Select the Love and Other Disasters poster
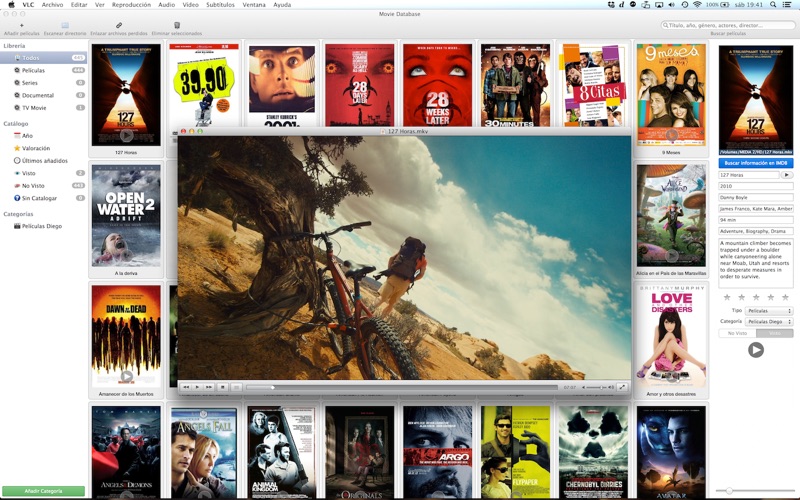 pos(671,336)
